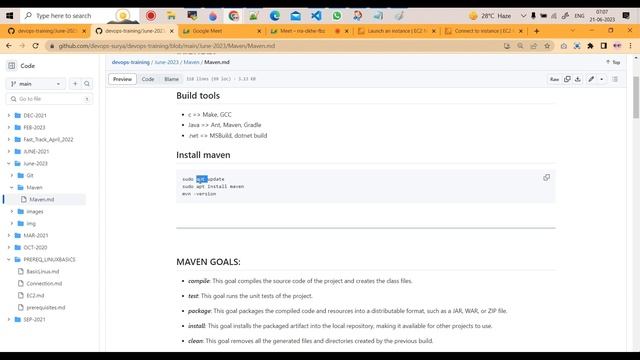Open the Maven breadcrumb link

click(x=191, y=62)
